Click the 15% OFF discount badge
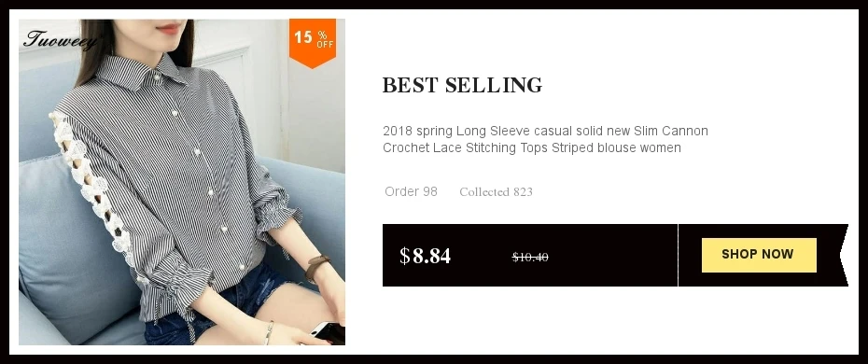868x364 pixels. 313,43
